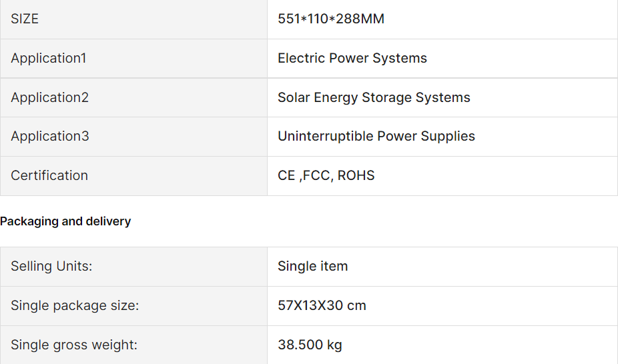Click the 38.500 weight number
Image resolution: width=618 pixels, height=364 pixels.
pyautogui.click(x=300, y=345)
